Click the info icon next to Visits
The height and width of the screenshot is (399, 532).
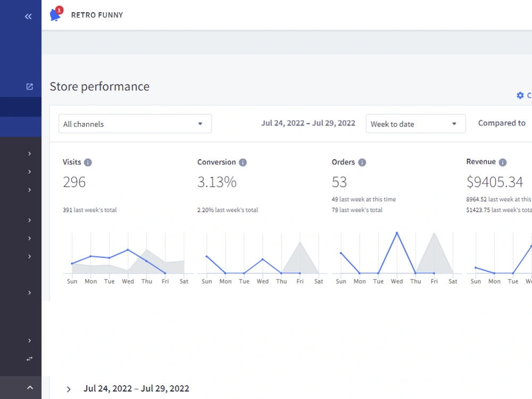click(x=88, y=162)
